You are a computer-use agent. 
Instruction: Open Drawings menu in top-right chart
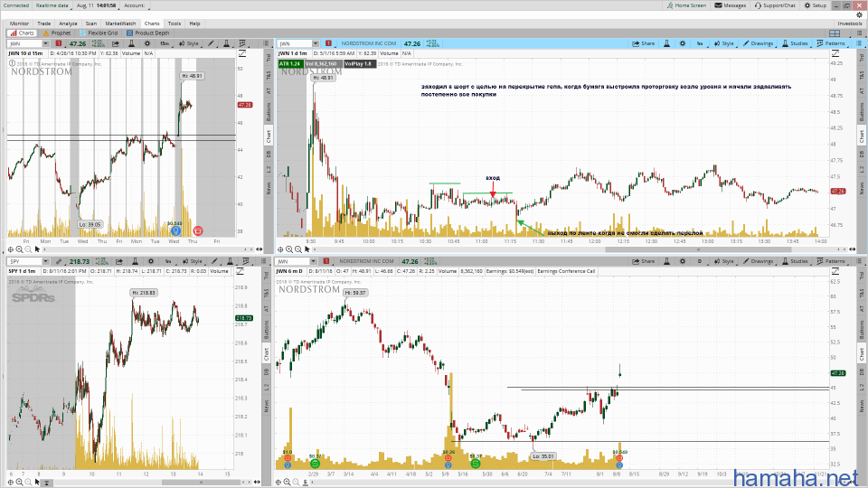pyautogui.click(x=758, y=43)
